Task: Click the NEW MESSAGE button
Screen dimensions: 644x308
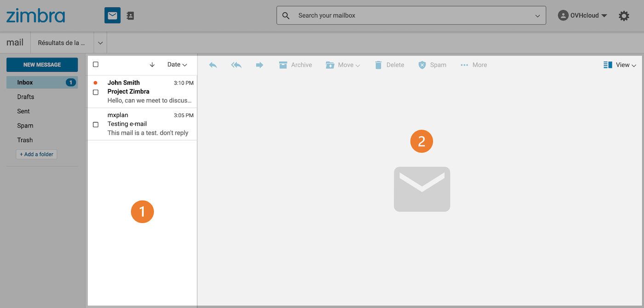Action: tap(42, 64)
